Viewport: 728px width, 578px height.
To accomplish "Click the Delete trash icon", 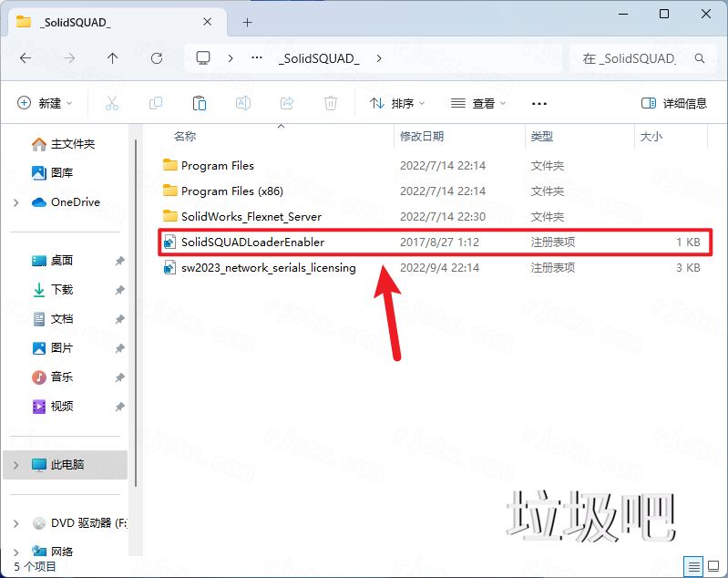I will (331, 103).
